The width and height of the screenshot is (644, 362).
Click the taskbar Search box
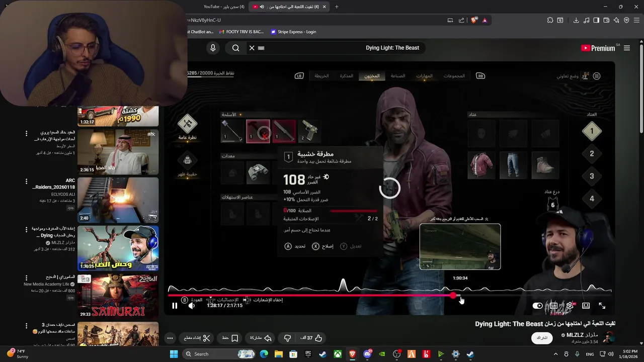coord(219,354)
